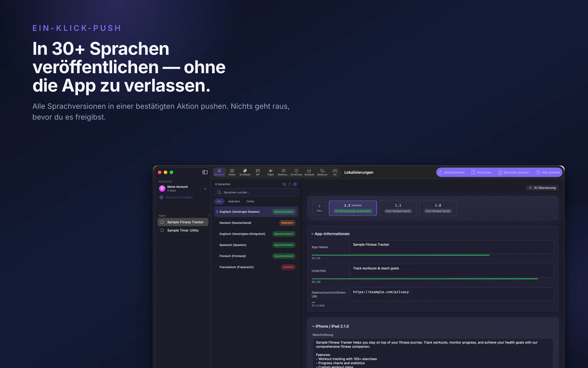Select Deutsch (Deutschland) language row
The width and height of the screenshot is (588, 368).
click(256, 223)
